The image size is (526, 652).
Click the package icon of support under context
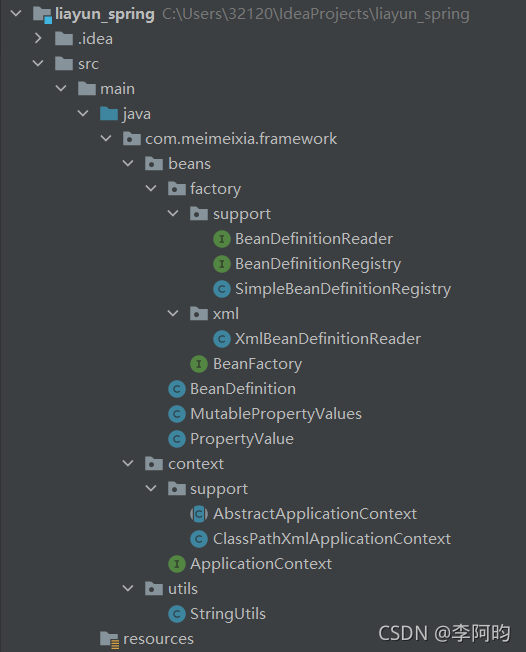pos(177,489)
